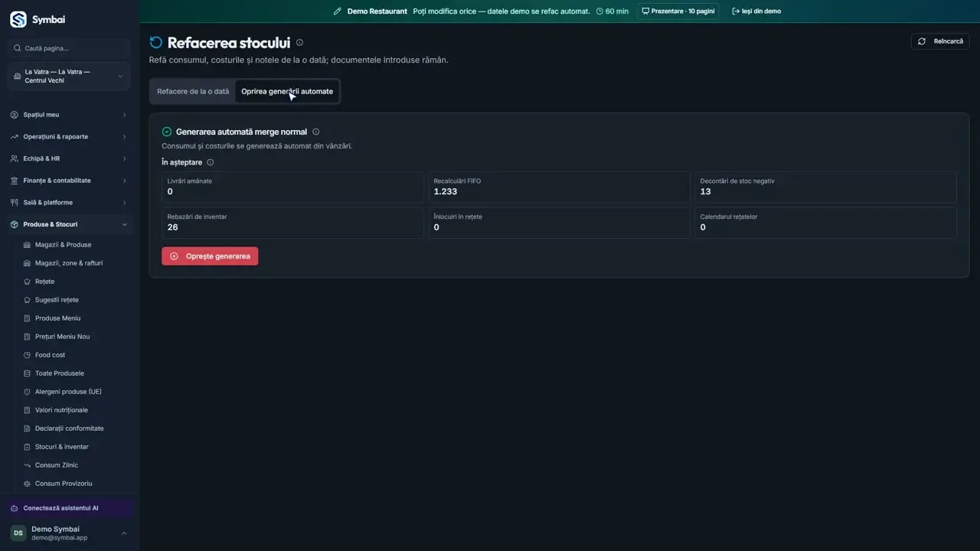Click the Valori nutriționale icon

pos(28,410)
